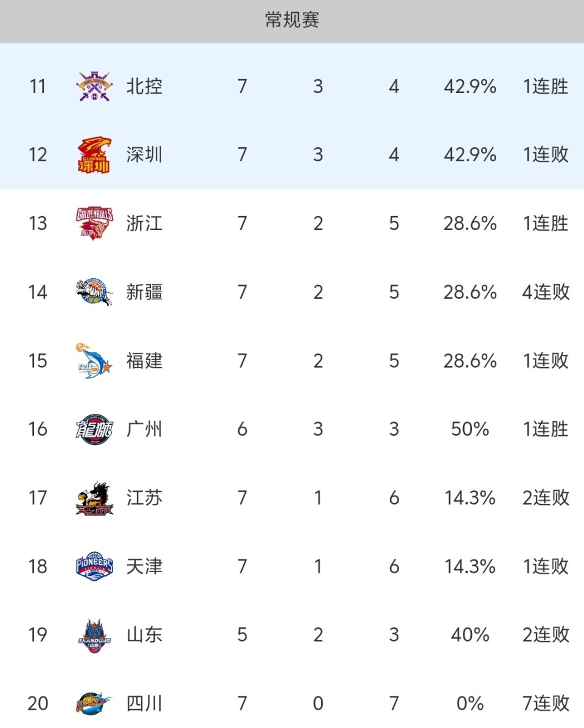Click the Guangzhou (广州) Loong Lions logo
584x728 pixels.
point(94,430)
